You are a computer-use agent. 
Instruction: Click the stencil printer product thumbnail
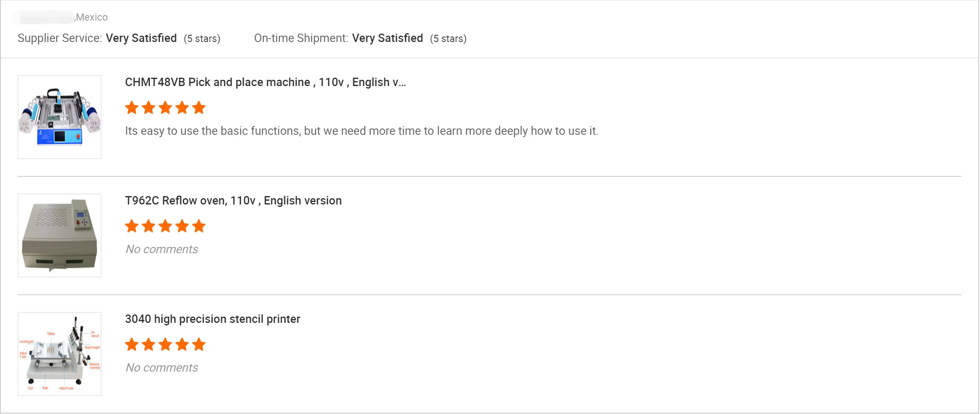point(60,354)
